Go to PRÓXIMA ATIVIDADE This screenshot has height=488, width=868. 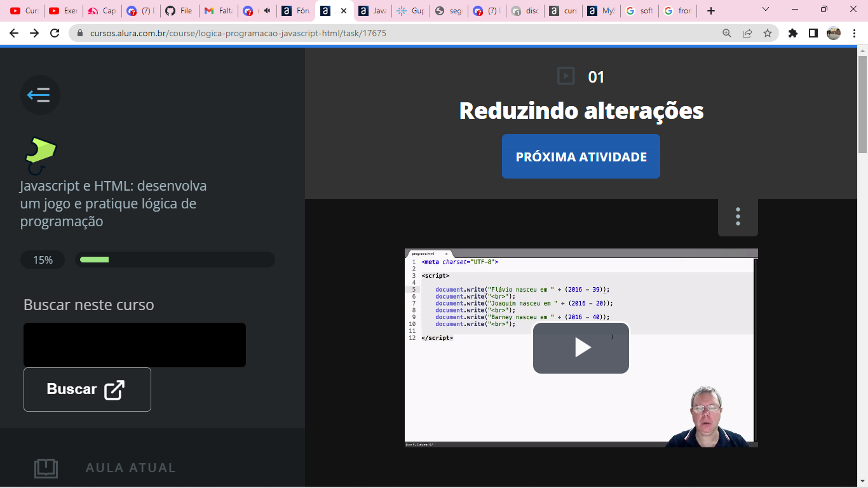tap(581, 156)
